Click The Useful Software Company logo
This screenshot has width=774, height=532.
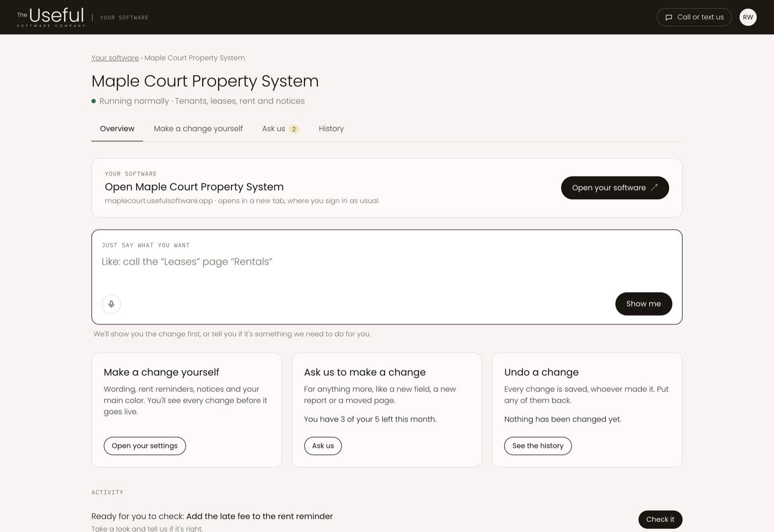(x=51, y=17)
